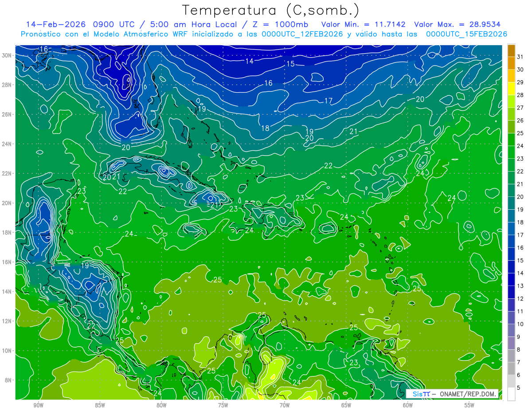Click the '18' contour label on the map

tap(265, 129)
